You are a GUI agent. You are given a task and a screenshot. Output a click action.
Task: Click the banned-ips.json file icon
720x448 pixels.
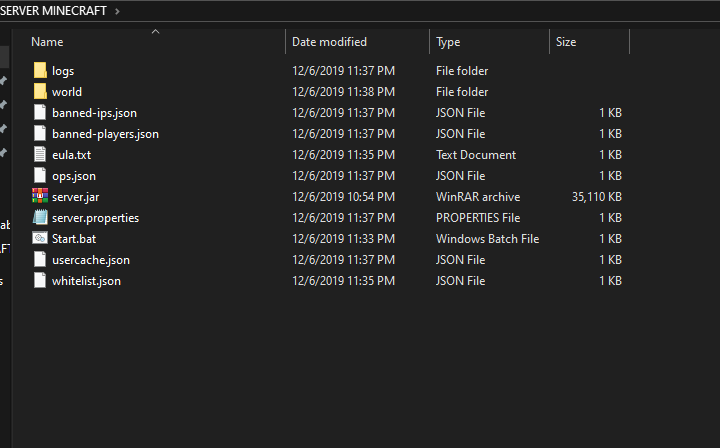[40, 113]
